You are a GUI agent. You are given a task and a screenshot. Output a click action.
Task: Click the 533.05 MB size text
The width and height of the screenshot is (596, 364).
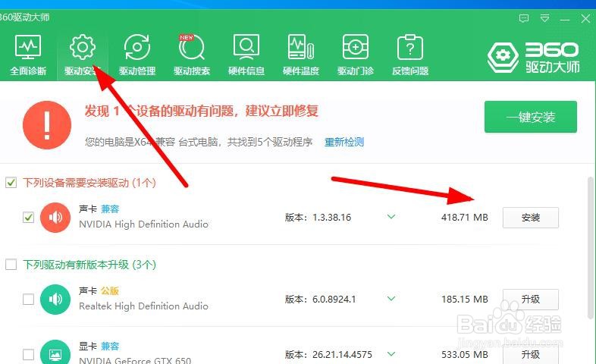(x=465, y=355)
